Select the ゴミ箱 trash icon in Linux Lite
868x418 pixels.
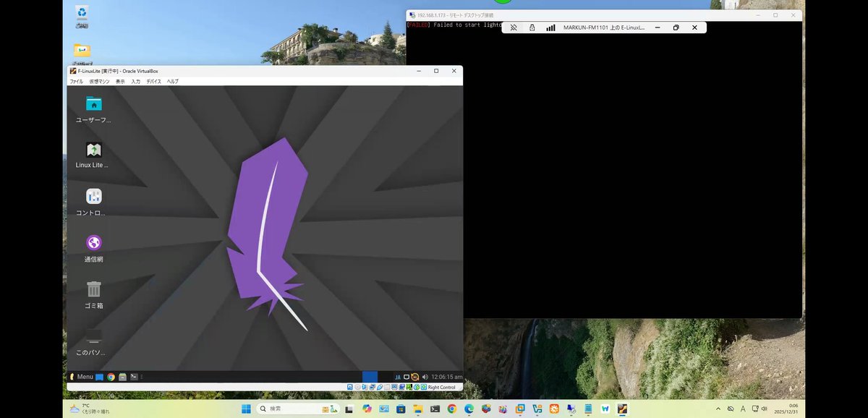point(94,294)
